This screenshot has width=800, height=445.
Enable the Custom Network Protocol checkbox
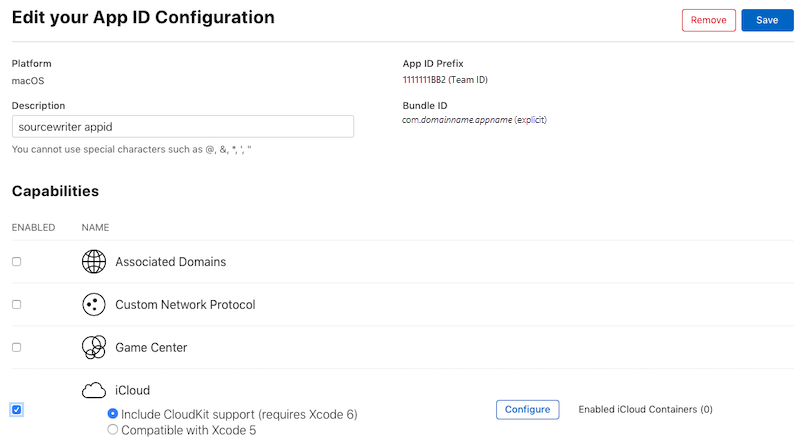coord(17,305)
